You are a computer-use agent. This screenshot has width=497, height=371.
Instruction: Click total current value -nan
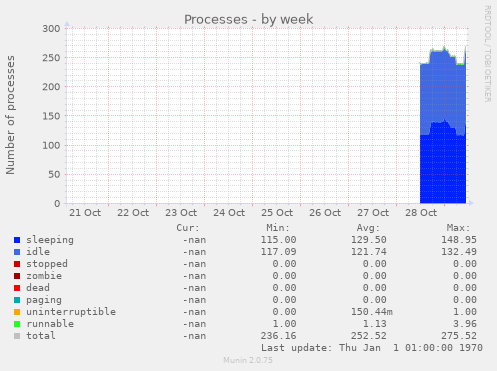(194, 336)
